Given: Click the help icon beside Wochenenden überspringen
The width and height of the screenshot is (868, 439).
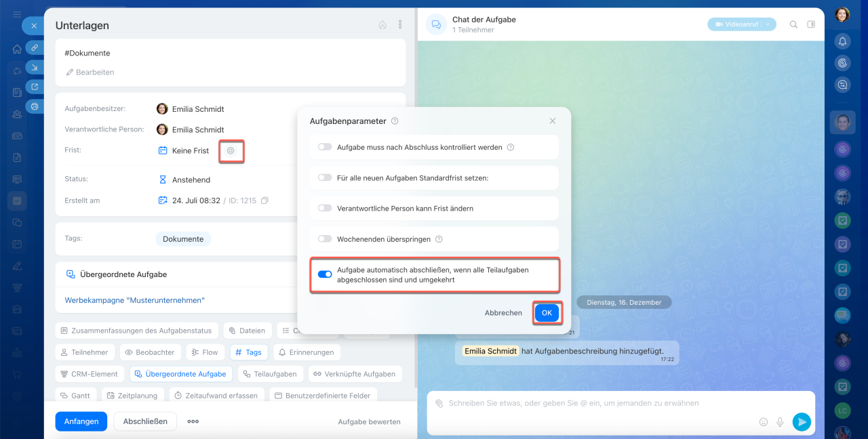Looking at the screenshot, I should click(439, 239).
